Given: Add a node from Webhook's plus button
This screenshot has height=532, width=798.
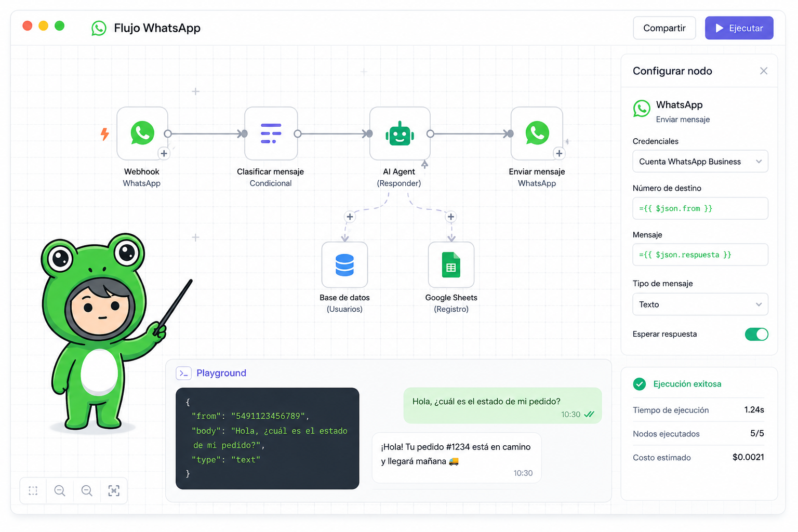Looking at the screenshot, I should [x=164, y=153].
